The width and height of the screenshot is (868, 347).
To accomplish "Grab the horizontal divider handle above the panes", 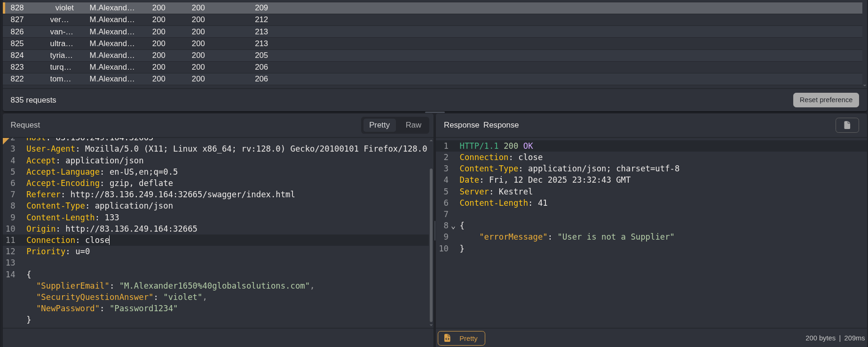I will click(434, 112).
